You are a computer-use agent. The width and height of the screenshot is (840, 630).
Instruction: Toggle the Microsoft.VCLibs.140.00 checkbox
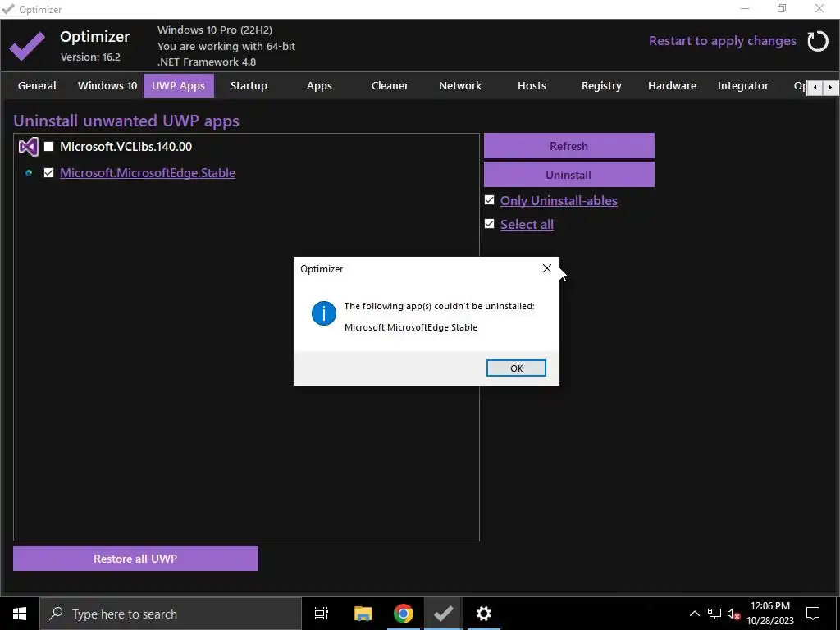coord(48,146)
